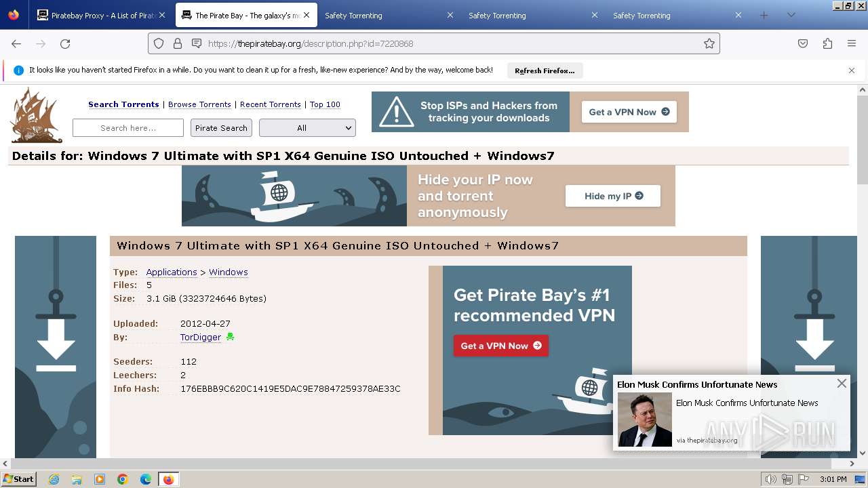Open the Top 100 link
The image size is (868, 488).
[325, 104]
